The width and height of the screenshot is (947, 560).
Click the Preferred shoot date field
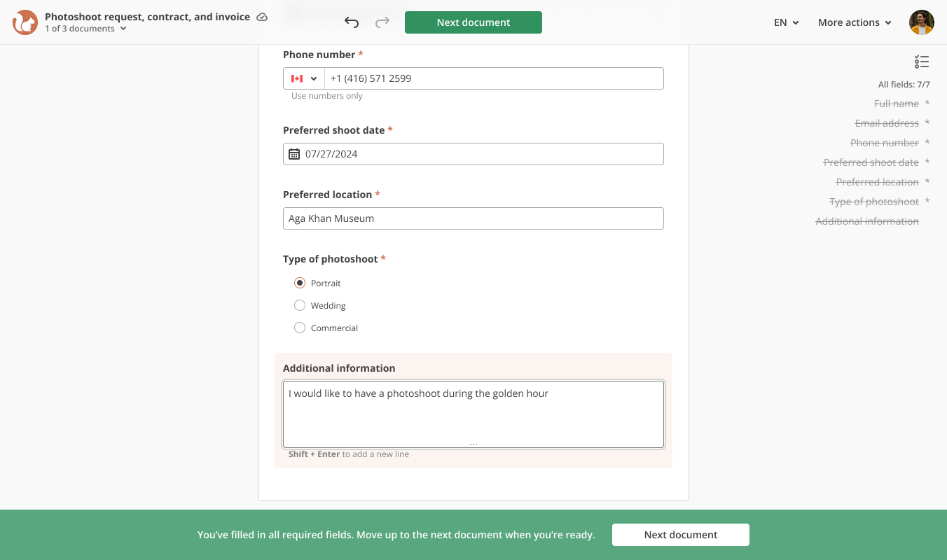coord(473,154)
